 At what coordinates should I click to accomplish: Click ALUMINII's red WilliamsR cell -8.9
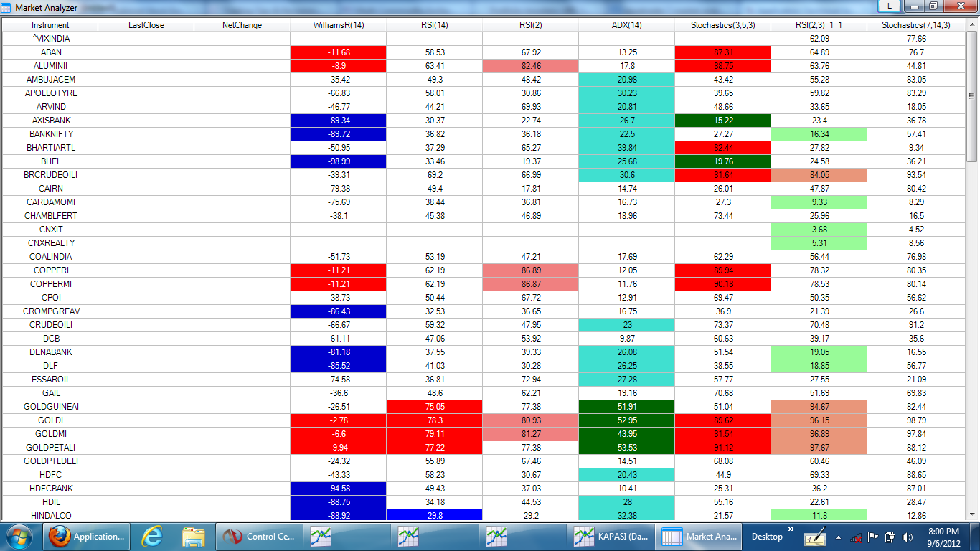coord(339,66)
